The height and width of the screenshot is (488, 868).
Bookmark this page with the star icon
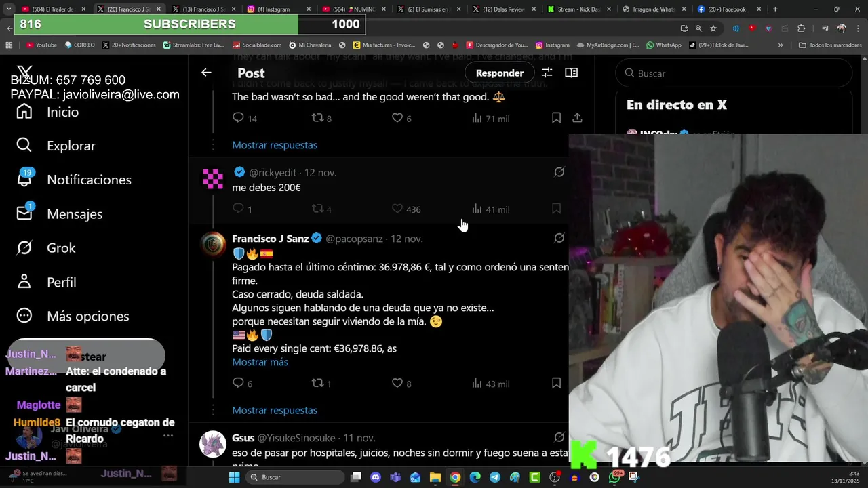click(x=713, y=28)
